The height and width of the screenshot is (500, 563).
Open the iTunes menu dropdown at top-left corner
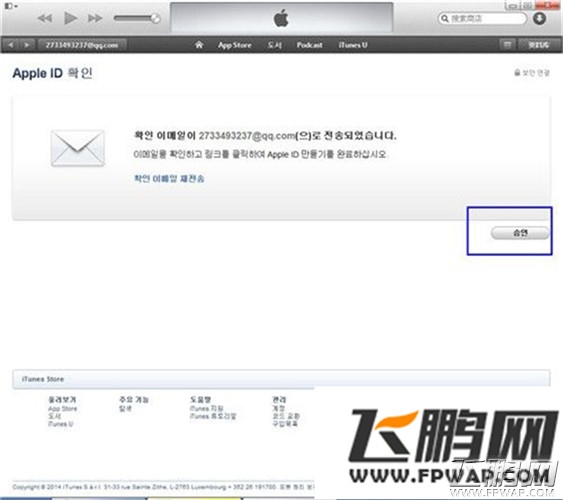[11, 6]
